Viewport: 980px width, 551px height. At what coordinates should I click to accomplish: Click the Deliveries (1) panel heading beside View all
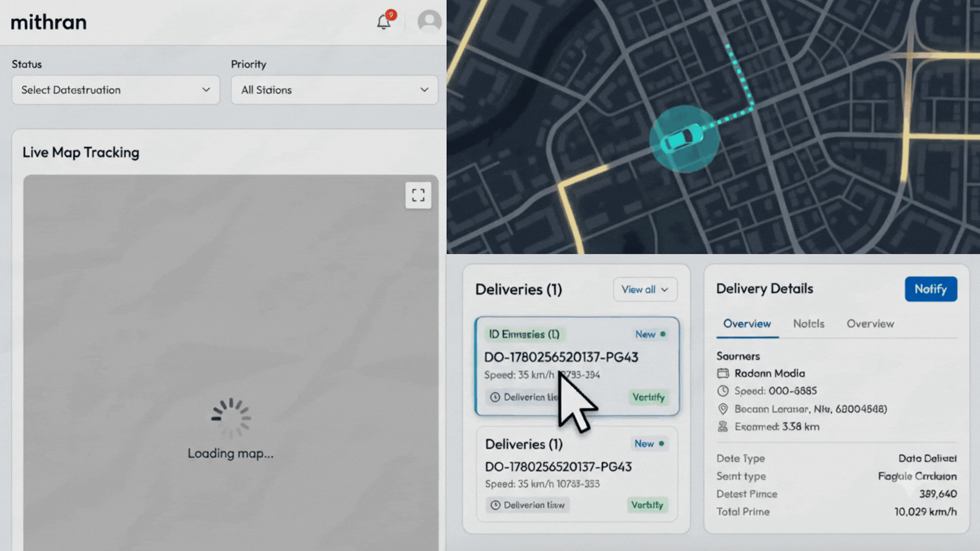coord(518,289)
